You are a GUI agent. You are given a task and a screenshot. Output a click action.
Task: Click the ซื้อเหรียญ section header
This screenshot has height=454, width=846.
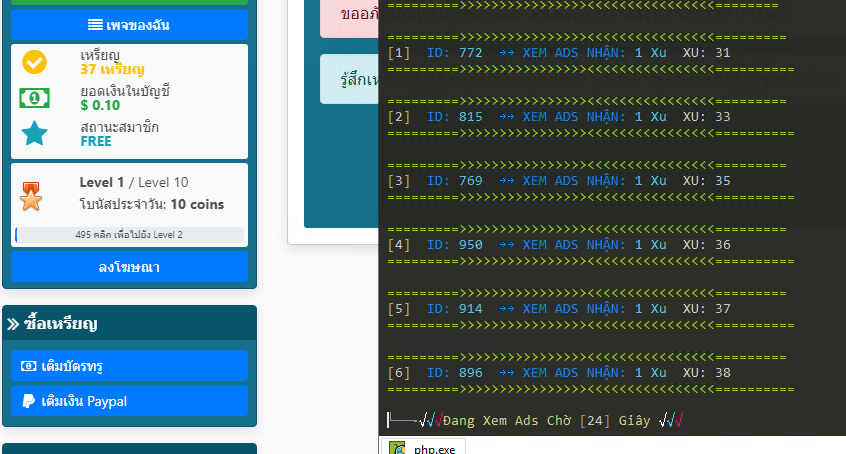(129, 323)
